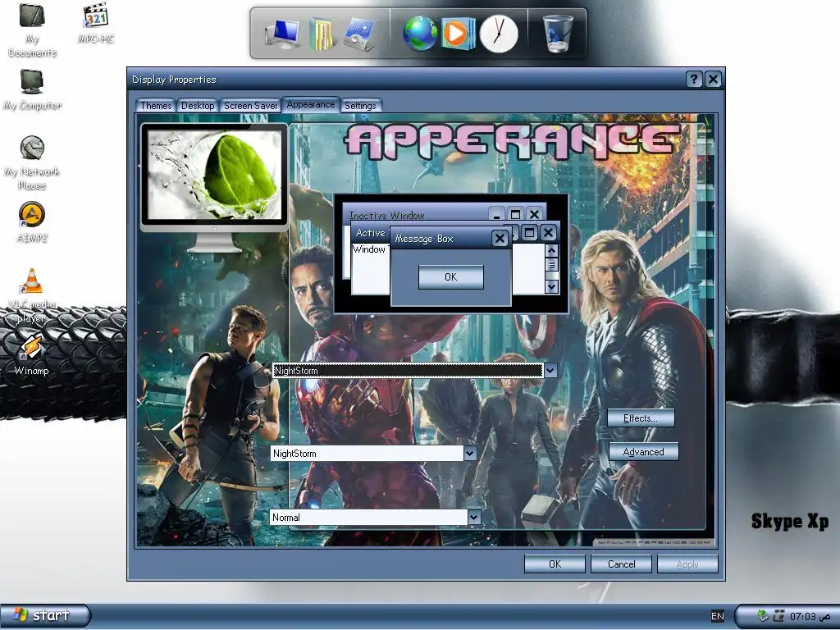
Task: Click the Effects... button
Action: click(x=640, y=418)
